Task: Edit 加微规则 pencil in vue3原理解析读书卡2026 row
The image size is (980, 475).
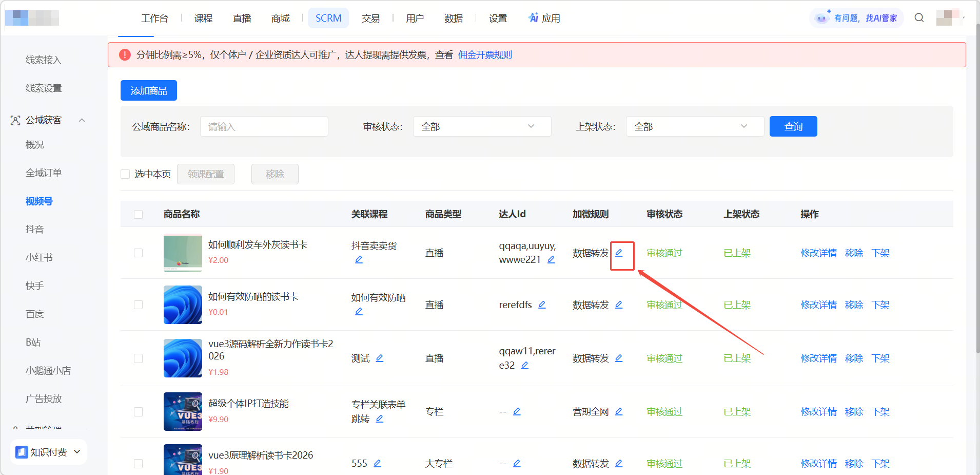Action: pos(619,464)
